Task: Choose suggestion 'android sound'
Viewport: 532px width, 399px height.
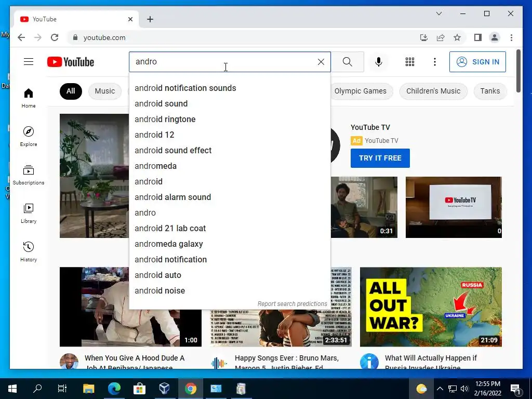Action: pyautogui.click(x=230, y=104)
